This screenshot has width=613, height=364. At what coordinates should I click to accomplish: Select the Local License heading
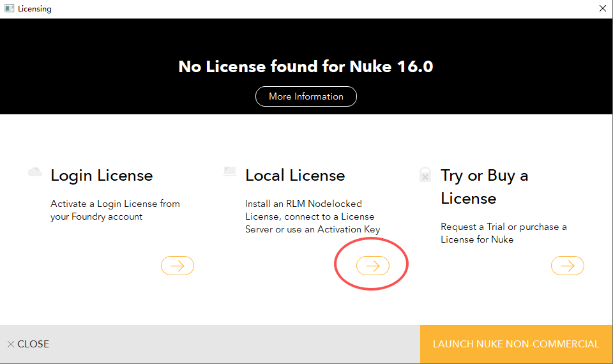pos(295,176)
